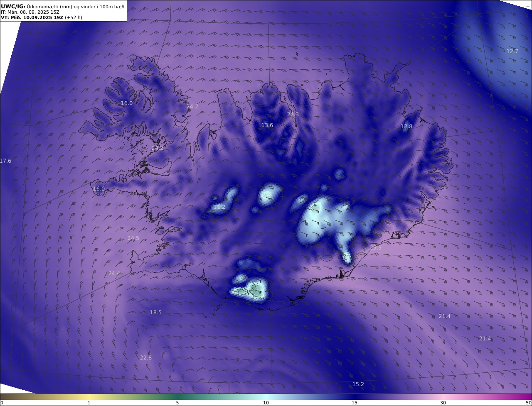Select the 12.8 value label
This screenshot has height=406, width=532.
pos(406,126)
